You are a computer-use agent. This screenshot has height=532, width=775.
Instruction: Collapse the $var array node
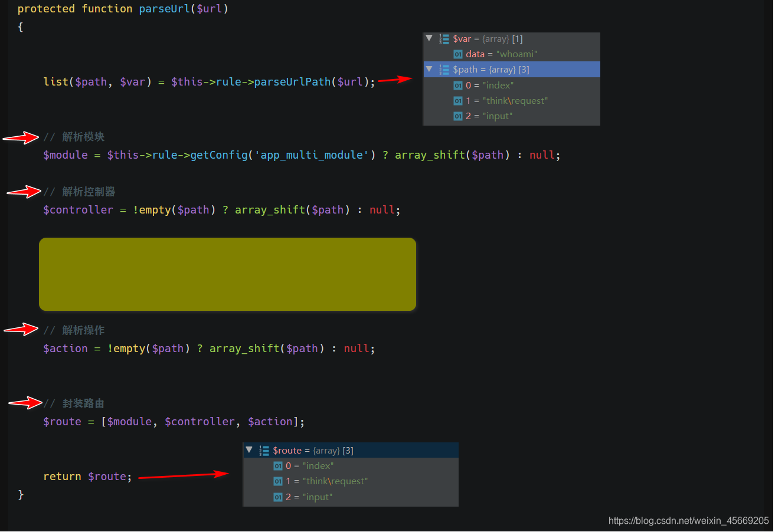click(x=429, y=38)
